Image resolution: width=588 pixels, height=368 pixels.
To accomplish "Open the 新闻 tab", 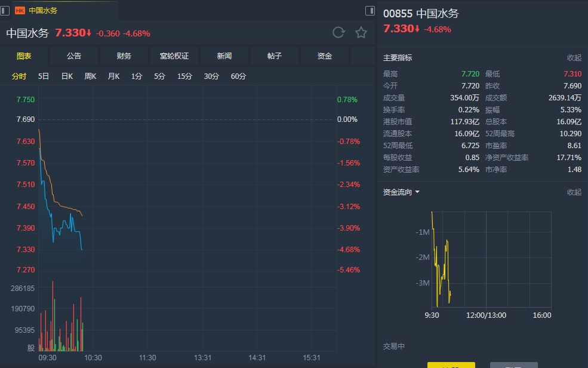I will [224, 56].
